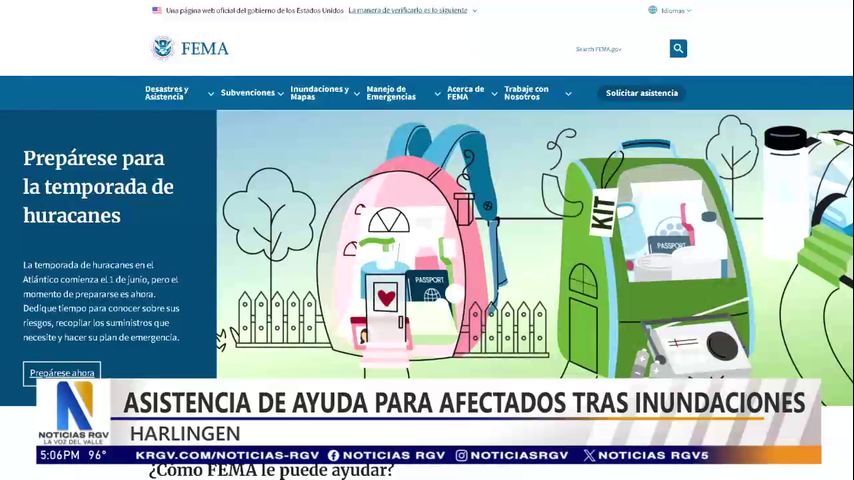Click the Search FEMA.gov input field

(x=618, y=49)
